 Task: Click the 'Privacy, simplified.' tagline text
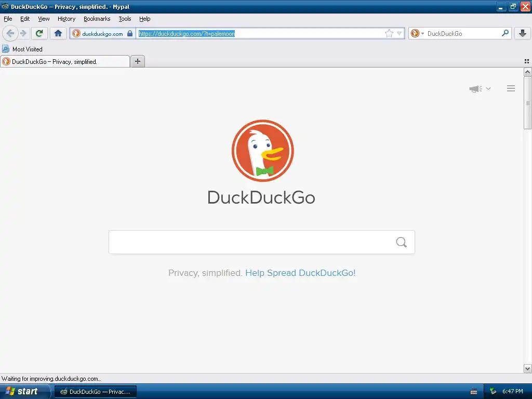[205, 273]
